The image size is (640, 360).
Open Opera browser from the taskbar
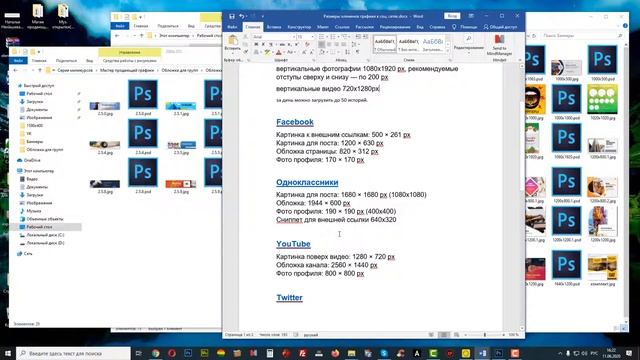coord(171,353)
